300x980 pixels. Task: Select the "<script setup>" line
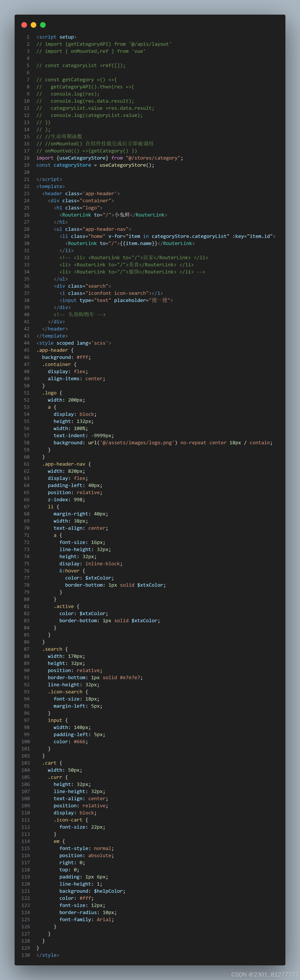[x=56, y=37]
